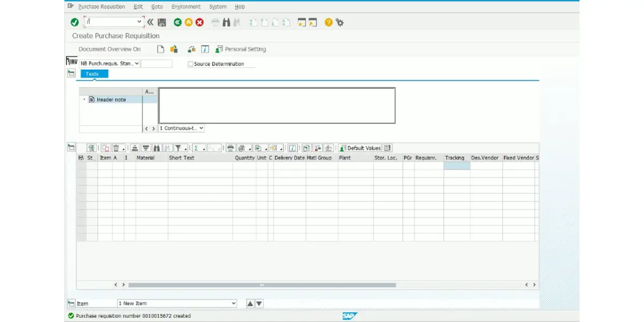Click the Sort ascending icon in the grid toolbar

pyautogui.click(x=135, y=148)
